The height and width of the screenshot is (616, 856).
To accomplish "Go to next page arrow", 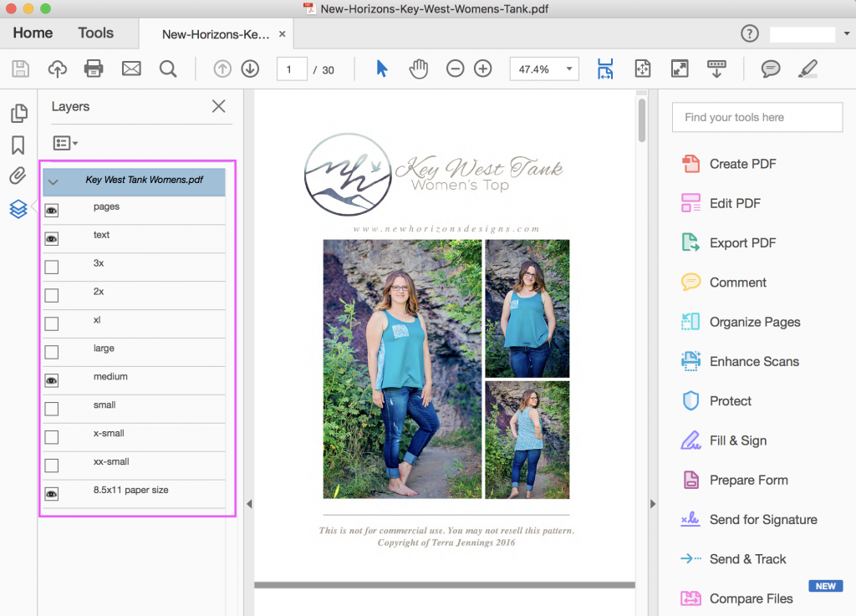I will [250, 69].
